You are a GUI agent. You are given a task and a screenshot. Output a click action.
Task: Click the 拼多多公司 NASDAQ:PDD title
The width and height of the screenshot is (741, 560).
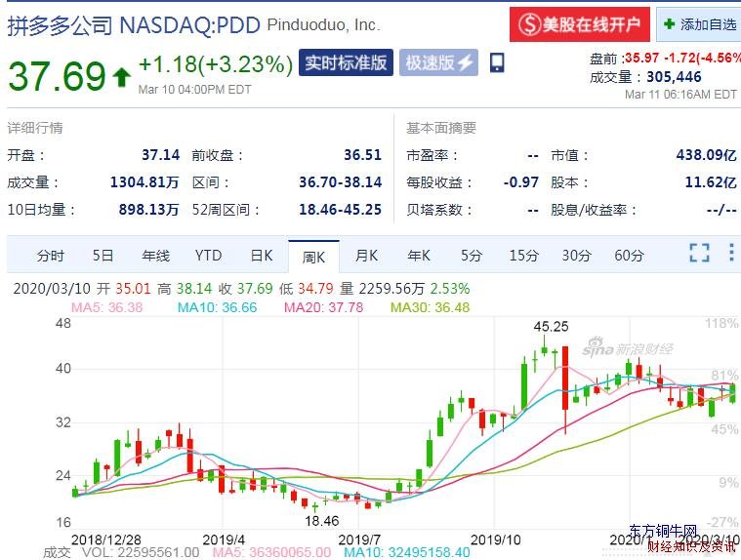[x=134, y=25]
